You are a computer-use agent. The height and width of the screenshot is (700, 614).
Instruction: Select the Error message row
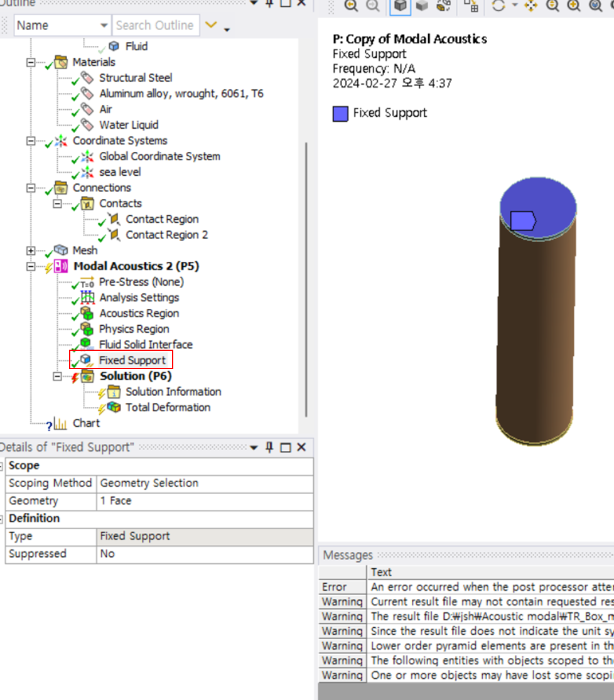tap(334, 587)
